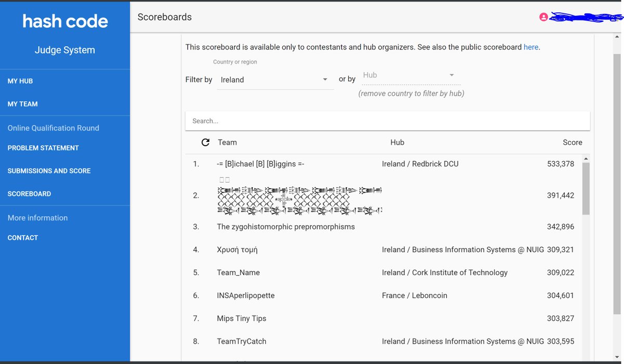This screenshot has height=364, width=624.
Task: Click score 309,022
Action: (561, 272)
